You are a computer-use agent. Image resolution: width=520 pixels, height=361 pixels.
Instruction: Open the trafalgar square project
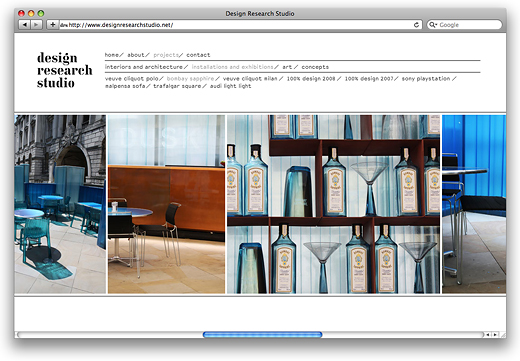(x=177, y=86)
